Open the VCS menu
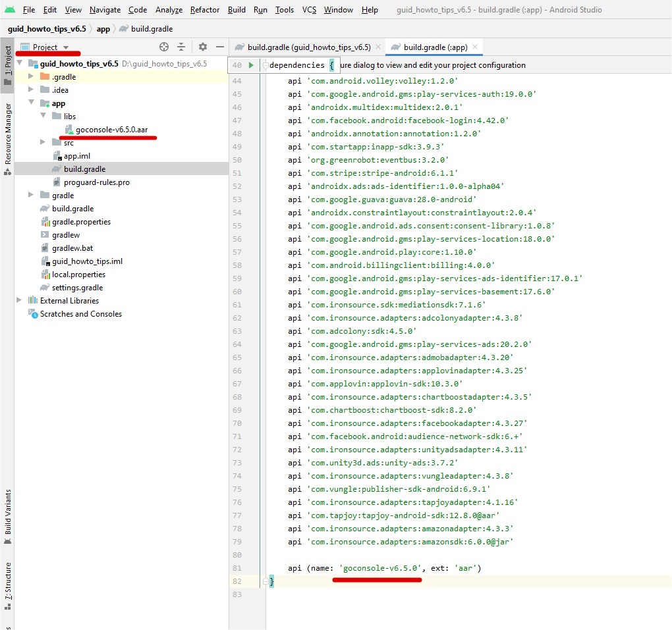The width and height of the screenshot is (672, 630). (309, 9)
